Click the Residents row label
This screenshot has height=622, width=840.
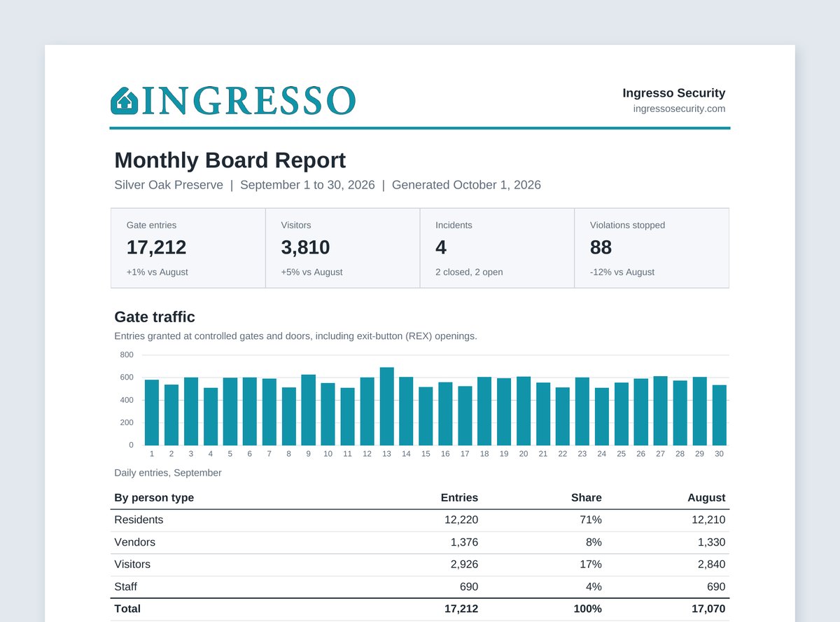tap(139, 520)
